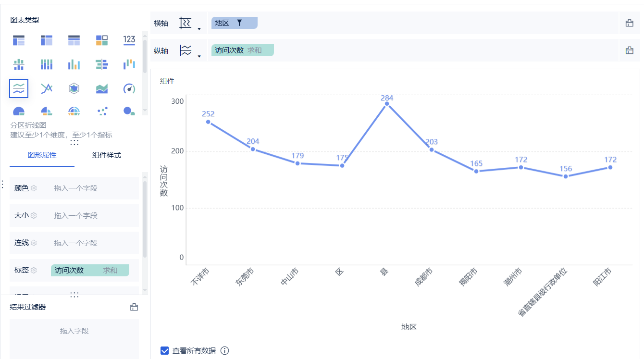Click the filter funnel on 地区 field
This screenshot has height=359, width=644.
[x=239, y=23]
